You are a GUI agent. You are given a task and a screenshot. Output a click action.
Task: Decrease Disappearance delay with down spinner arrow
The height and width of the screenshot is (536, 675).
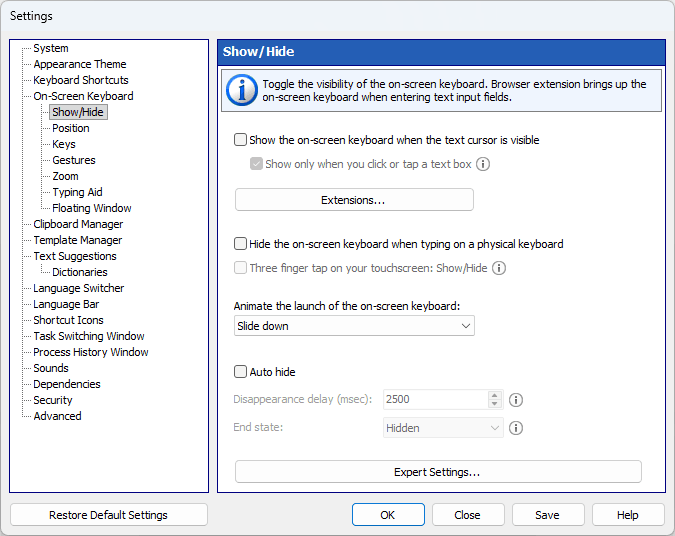tap(495, 404)
